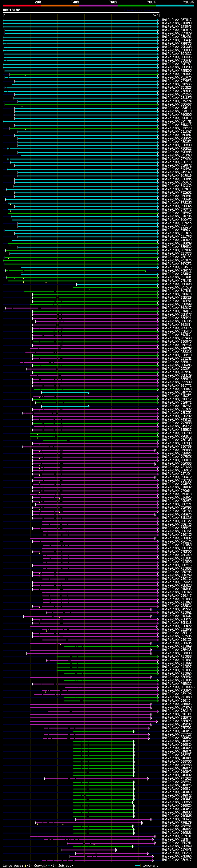Select label UniRef100_Q31CA7

coord(176,131)
